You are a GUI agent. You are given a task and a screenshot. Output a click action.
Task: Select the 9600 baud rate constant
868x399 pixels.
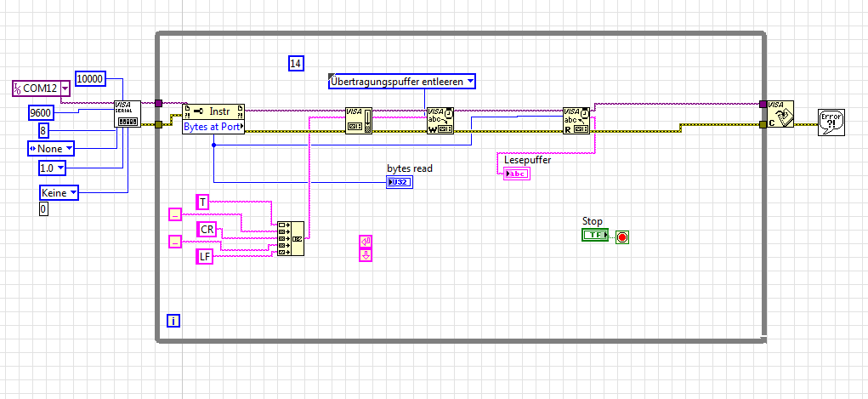41,113
